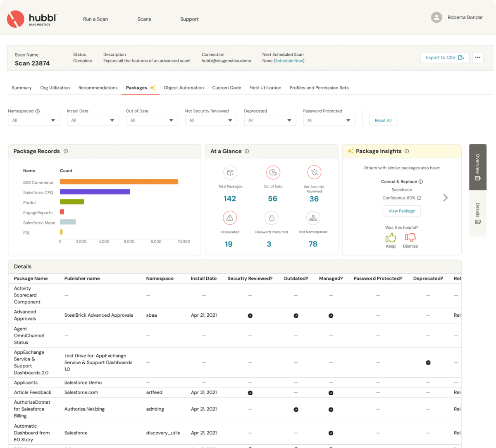Click the Package Name column header
Image resolution: width=496 pixels, height=448 pixels.
(31, 278)
